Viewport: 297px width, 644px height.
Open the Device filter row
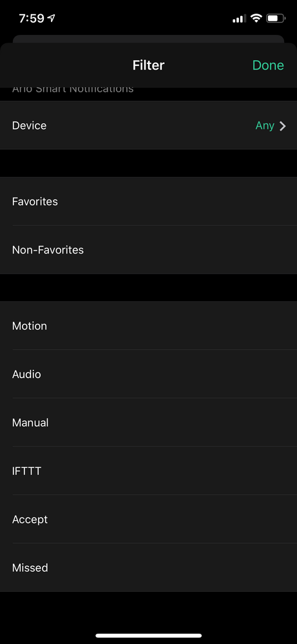click(x=148, y=125)
